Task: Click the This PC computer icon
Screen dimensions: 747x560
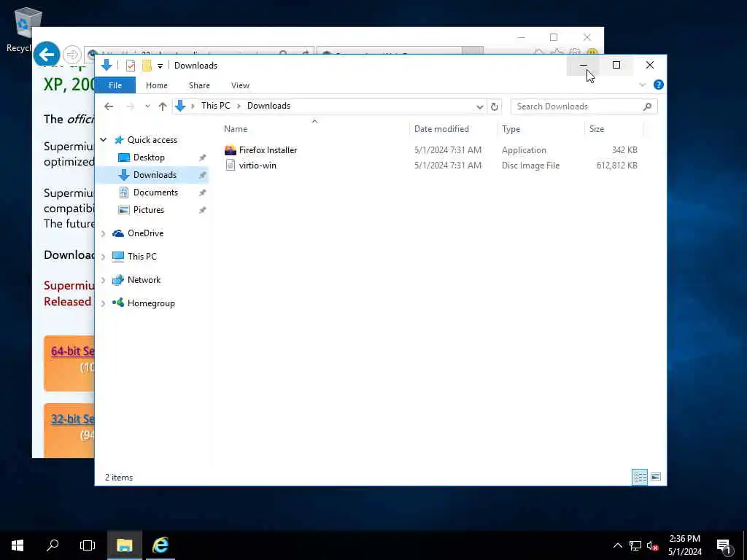Action: point(118,256)
